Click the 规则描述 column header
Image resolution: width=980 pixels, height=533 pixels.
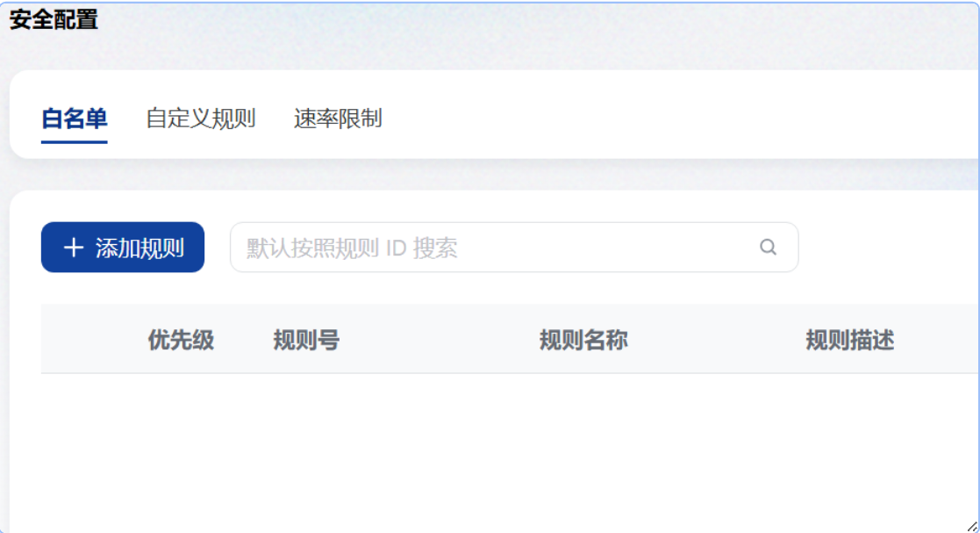point(849,341)
